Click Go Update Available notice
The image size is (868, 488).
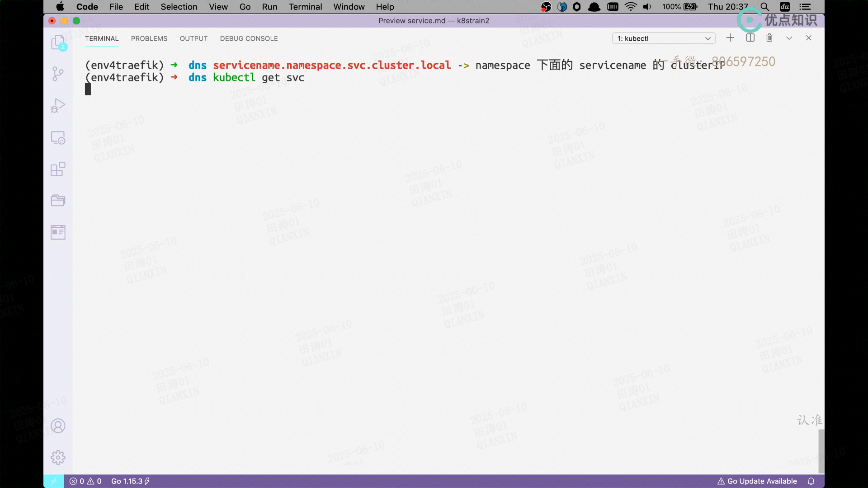[x=757, y=481]
